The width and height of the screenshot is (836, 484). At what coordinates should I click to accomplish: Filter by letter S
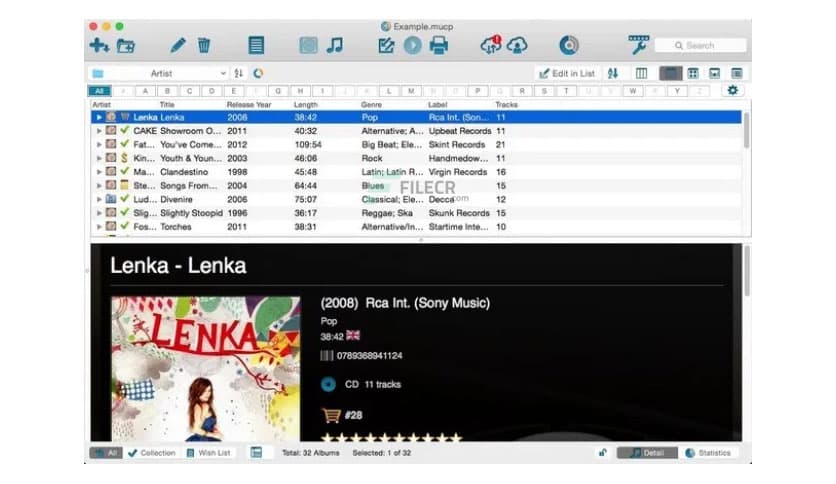(544, 91)
